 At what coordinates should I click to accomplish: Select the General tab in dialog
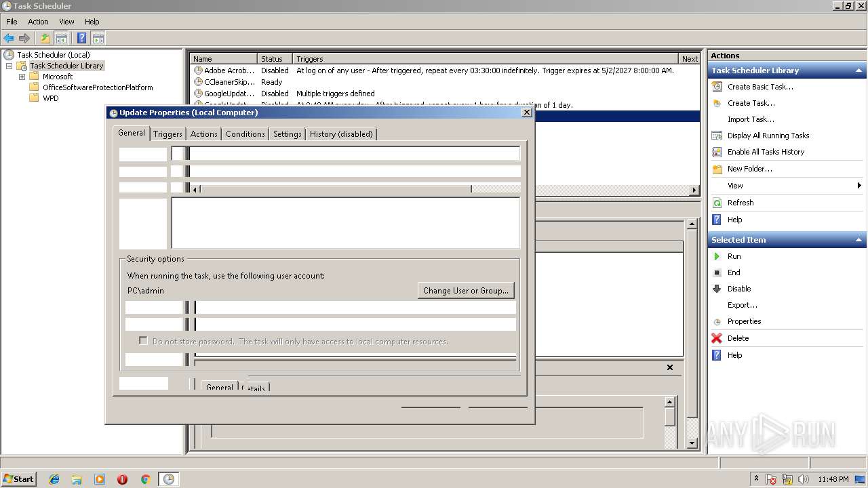tap(132, 133)
